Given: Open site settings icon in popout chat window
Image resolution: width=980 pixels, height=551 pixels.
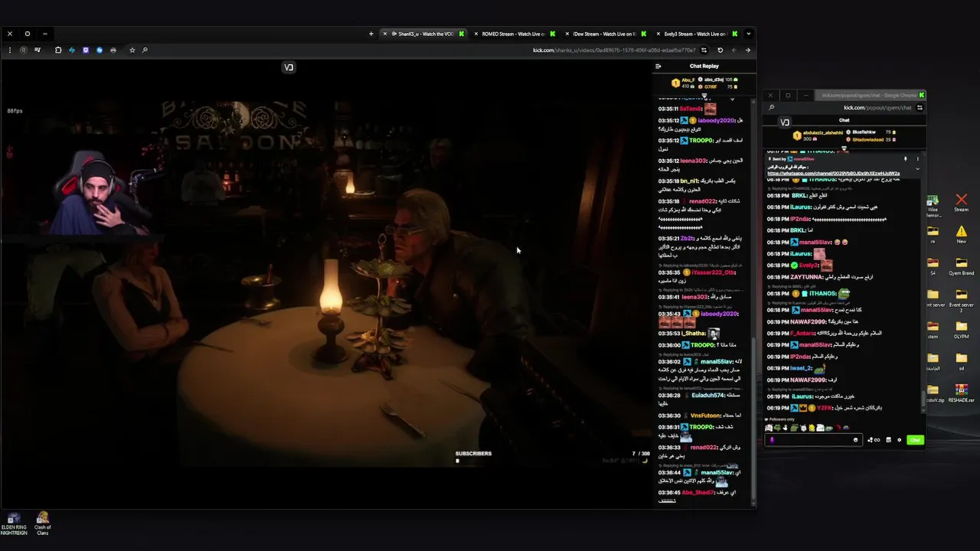Looking at the screenshot, I should point(920,108).
